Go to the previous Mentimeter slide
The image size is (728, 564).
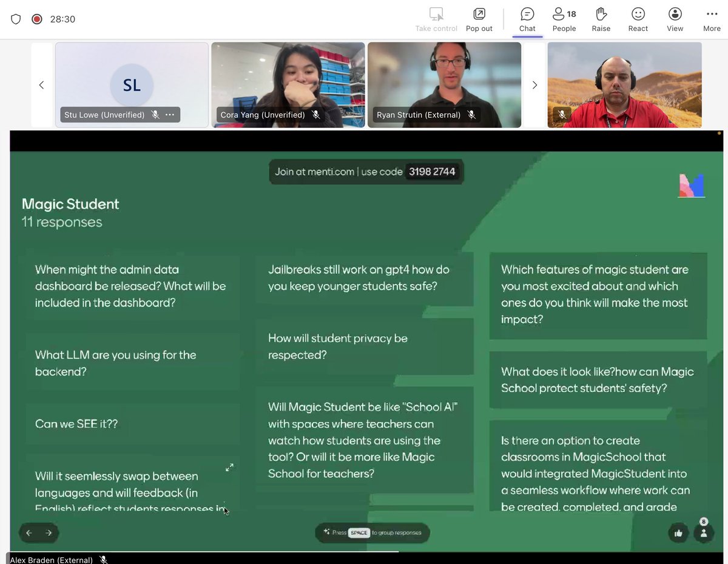(29, 533)
